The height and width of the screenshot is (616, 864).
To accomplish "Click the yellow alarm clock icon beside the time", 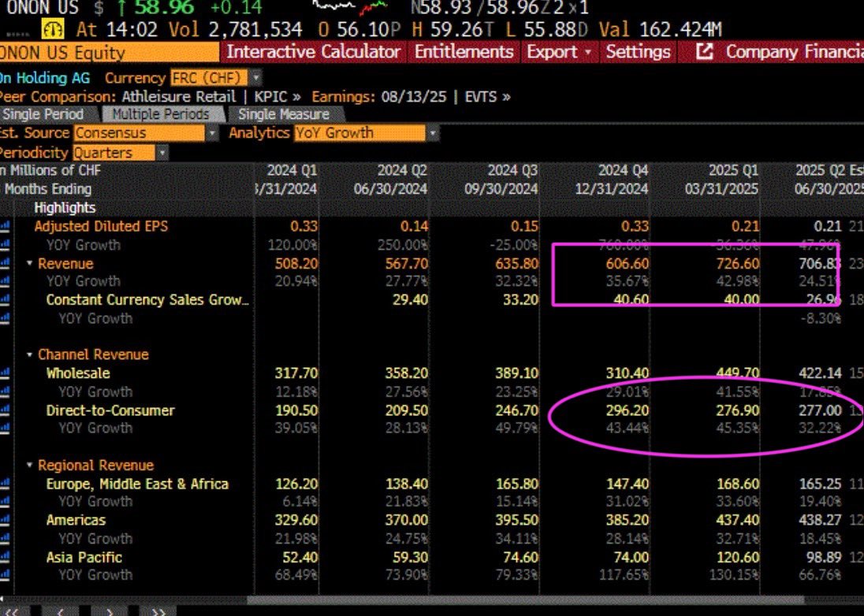I will (x=53, y=29).
